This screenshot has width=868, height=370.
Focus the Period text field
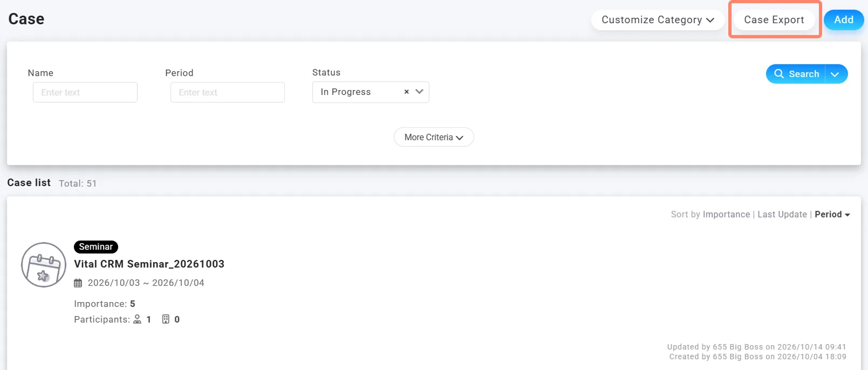tap(228, 92)
